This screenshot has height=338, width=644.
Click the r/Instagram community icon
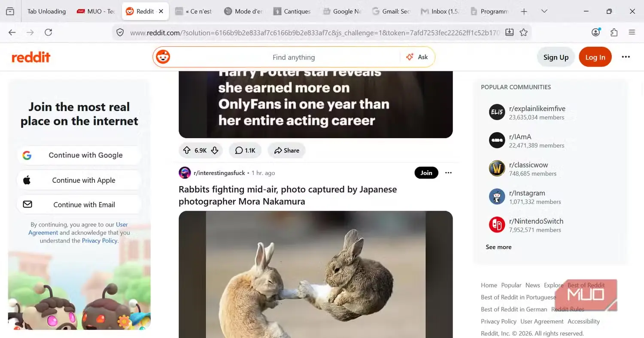coord(497,197)
